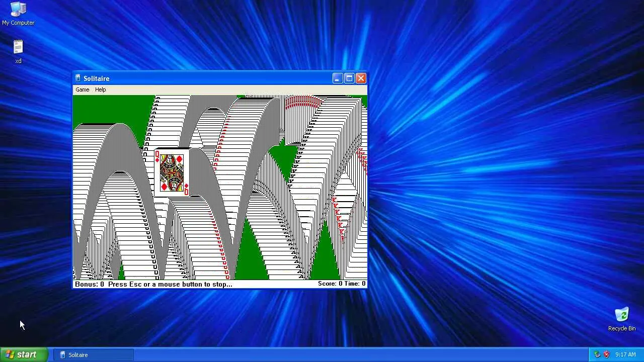Viewport: 644px width, 362px height.
Task: Close the Solitaire window
Action: point(361,78)
